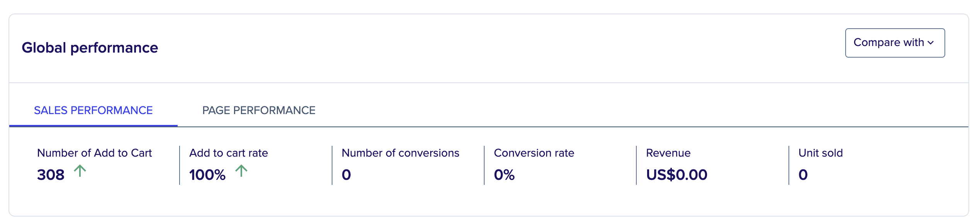
Task: Open the Compare with dropdown
Action: click(895, 43)
